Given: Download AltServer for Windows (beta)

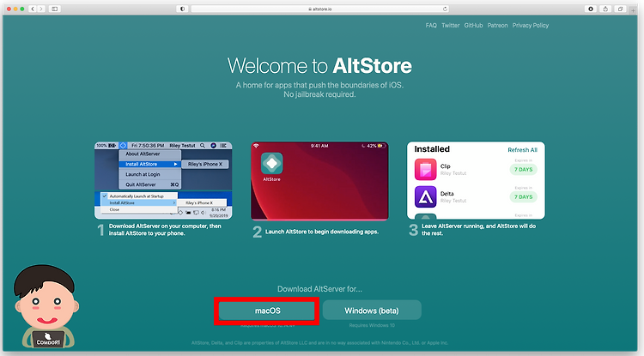Looking at the screenshot, I should [x=372, y=311].
